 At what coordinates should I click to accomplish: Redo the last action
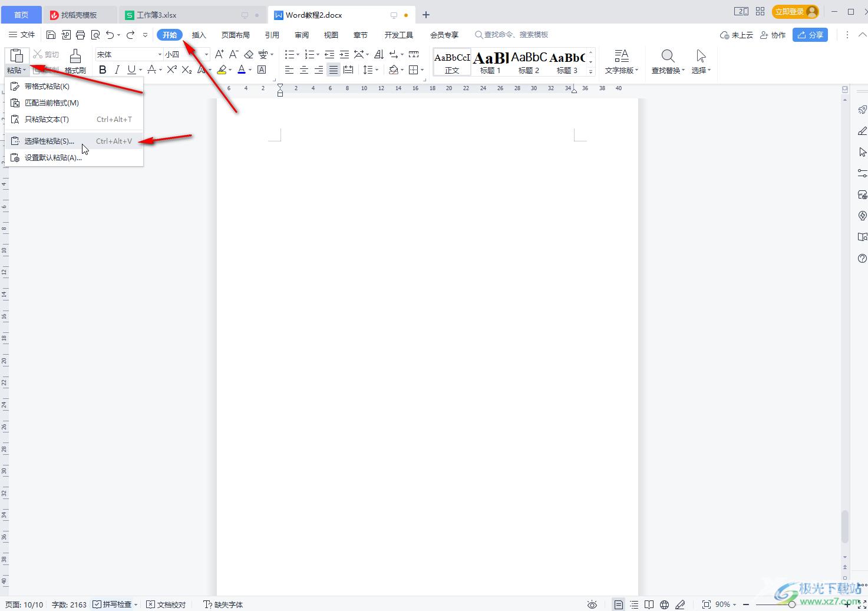pyautogui.click(x=131, y=35)
